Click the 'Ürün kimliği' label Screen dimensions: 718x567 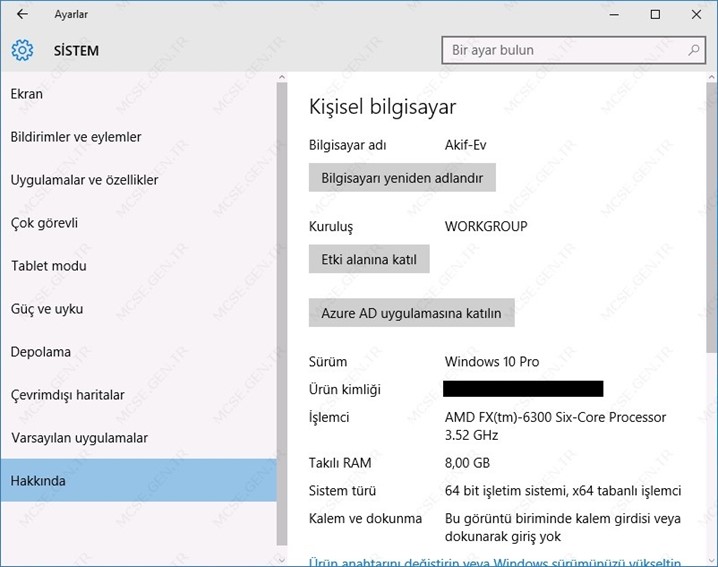(x=345, y=390)
